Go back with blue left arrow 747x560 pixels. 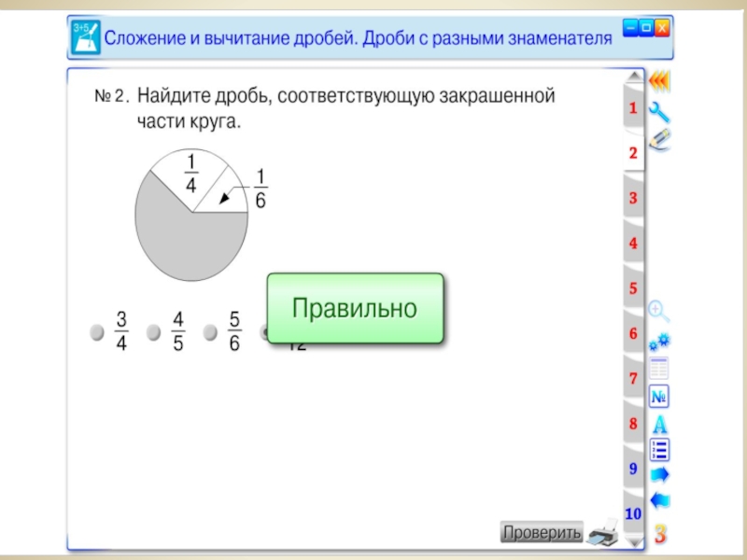[x=660, y=500]
